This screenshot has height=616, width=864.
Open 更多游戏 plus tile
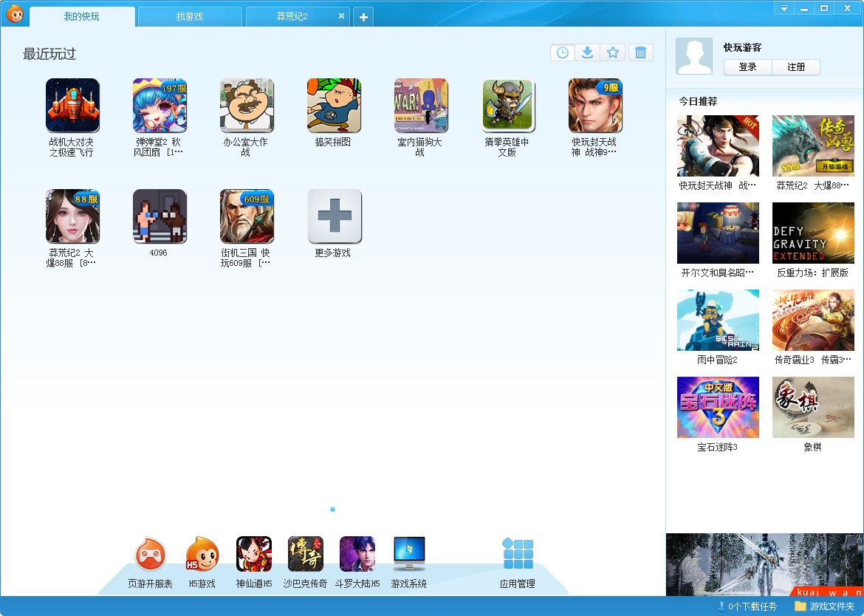pos(335,216)
